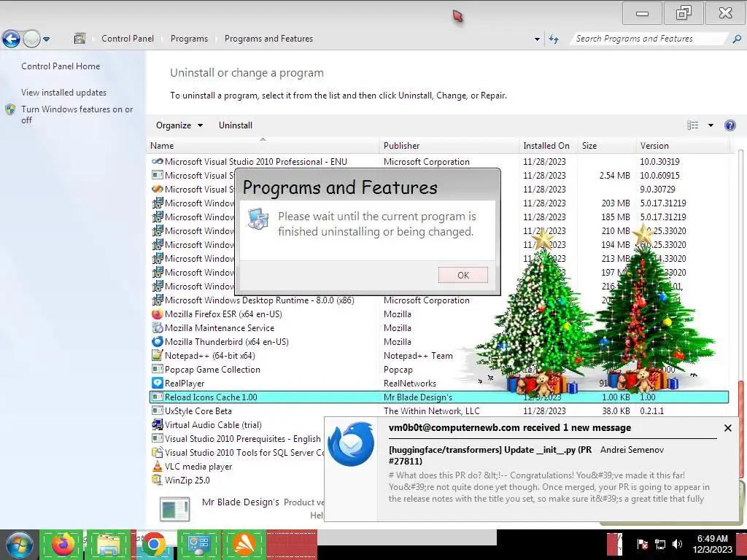The image size is (747, 560).
Task: Select Mozilla Thunderbird (x64 en-US)
Action: coord(227,342)
